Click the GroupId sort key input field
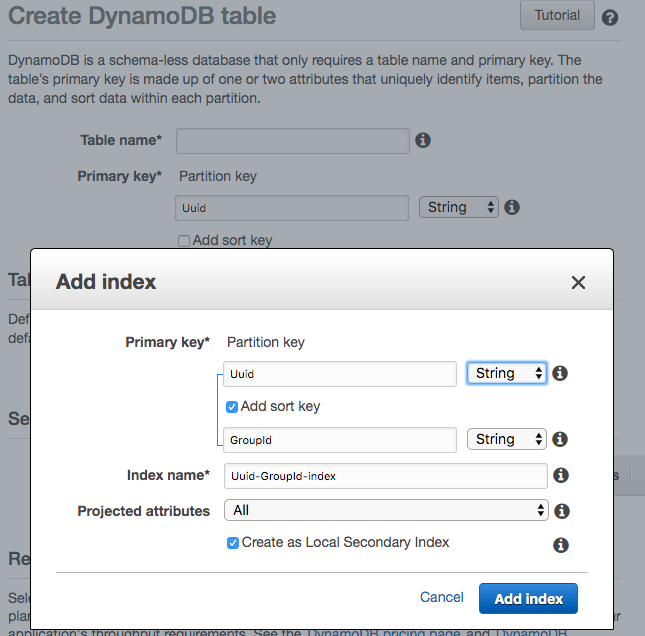This screenshot has height=636, width=645. point(340,440)
